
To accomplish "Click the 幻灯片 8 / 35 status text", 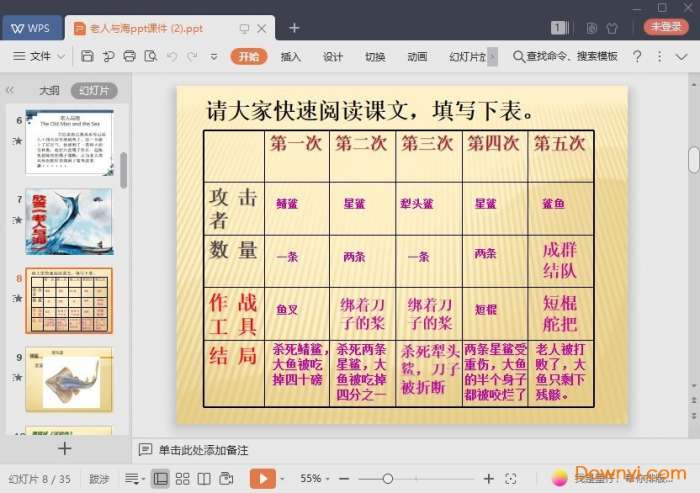I will [40, 479].
